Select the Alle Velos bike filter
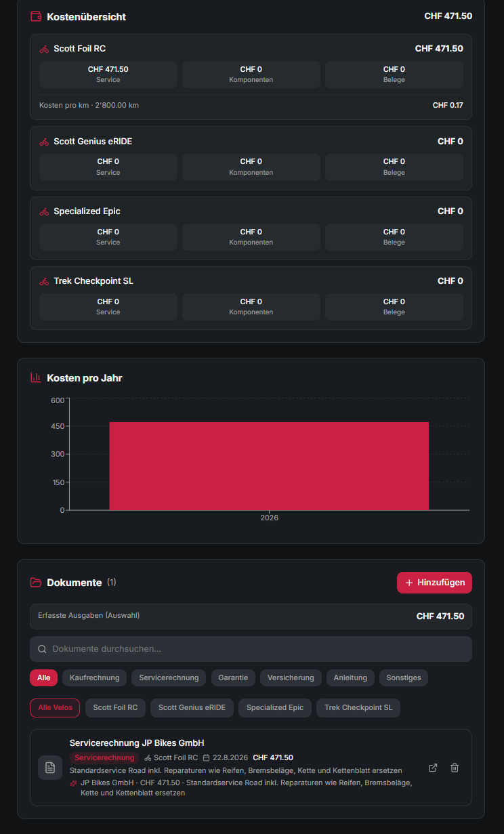 pos(55,707)
